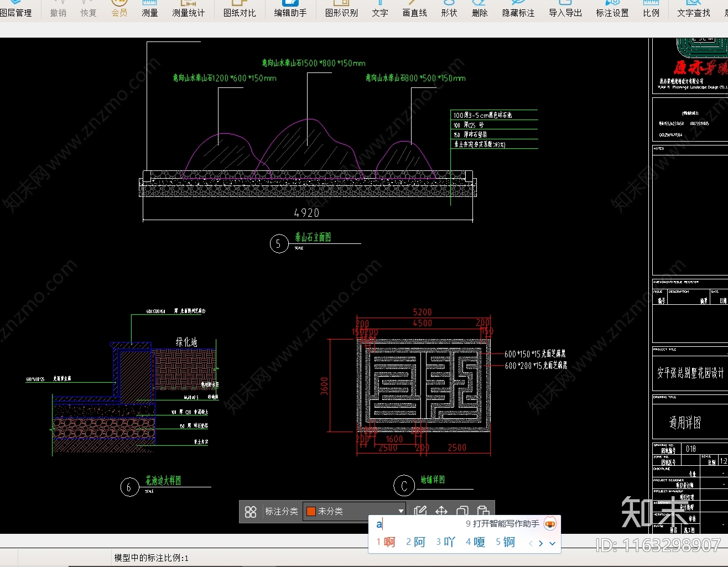Open the 未分类 category dropdown
Image resolution: width=728 pixels, height=567 pixels.
click(355, 511)
